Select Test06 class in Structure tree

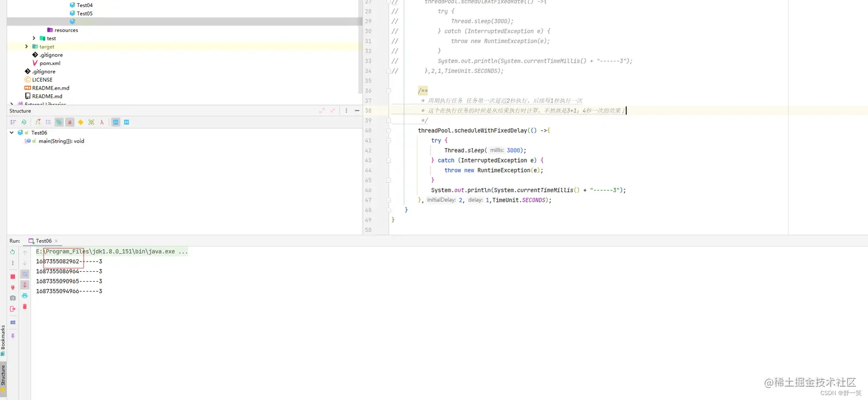pyautogui.click(x=39, y=133)
